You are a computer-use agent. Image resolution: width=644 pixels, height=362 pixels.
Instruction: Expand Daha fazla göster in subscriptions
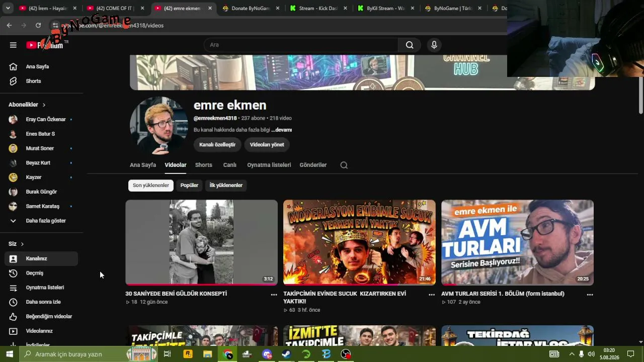point(41,221)
